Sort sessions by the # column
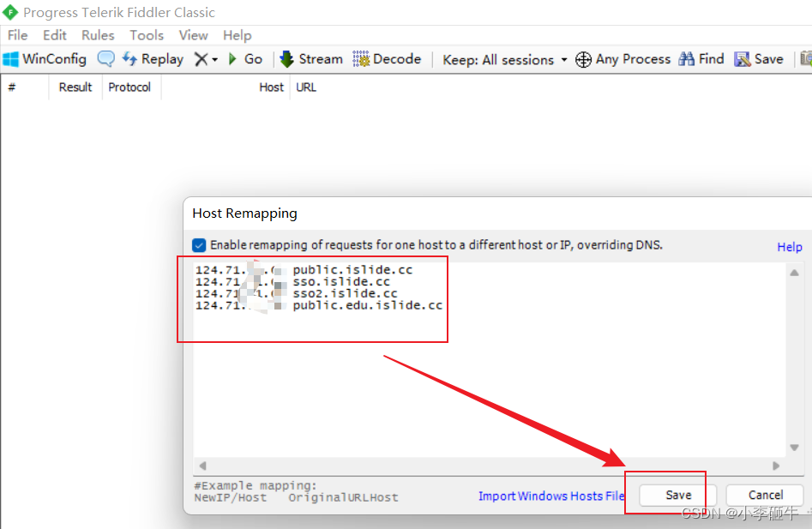 (25, 87)
